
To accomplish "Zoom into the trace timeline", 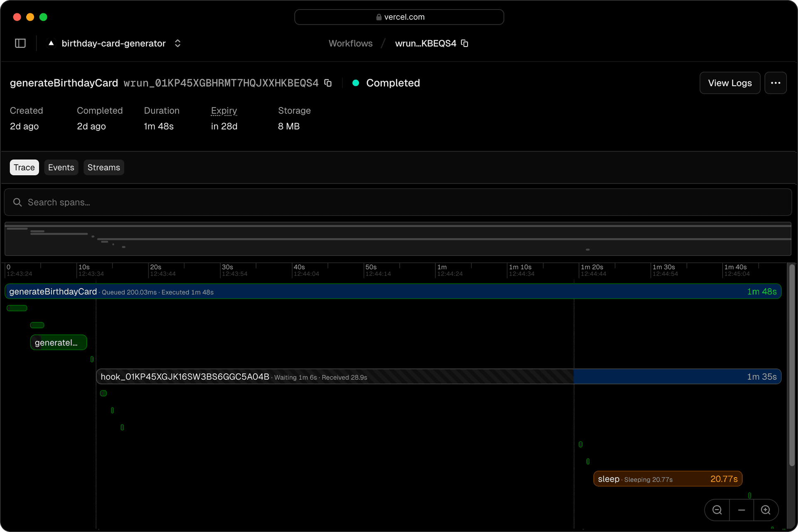I will tap(766, 510).
